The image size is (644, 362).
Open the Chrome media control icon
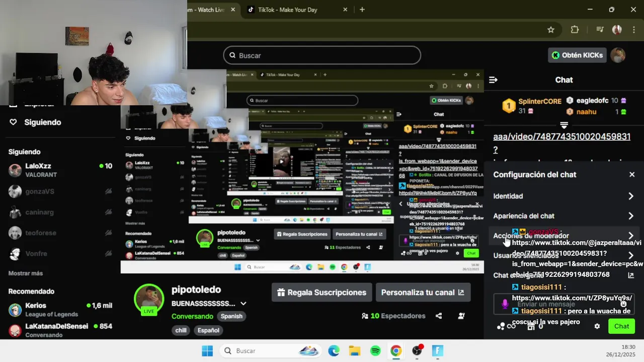[x=599, y=30]
